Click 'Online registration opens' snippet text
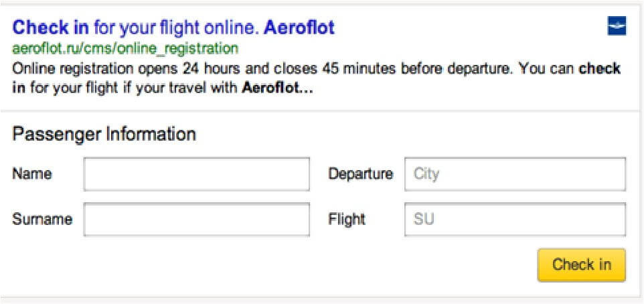 pos(94,68)
